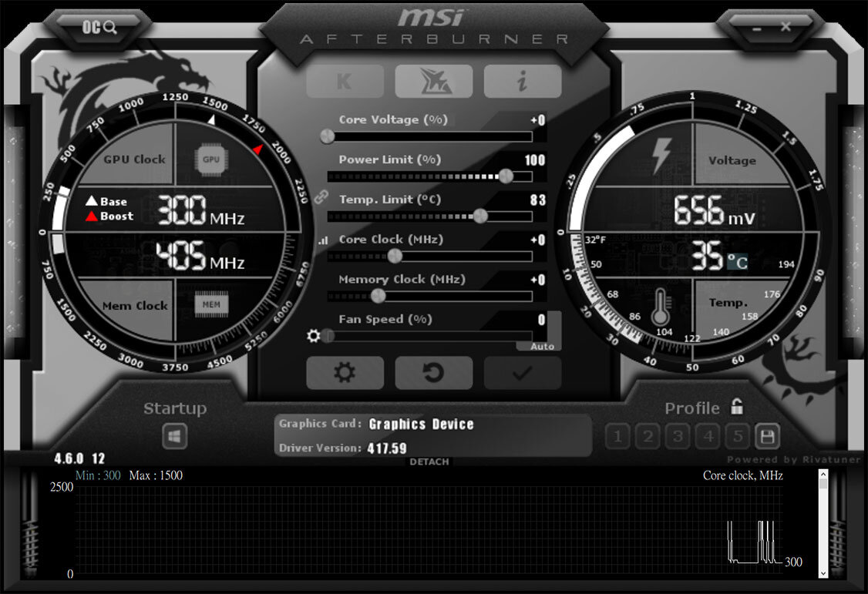Click the K Kombustor button
Screen dimensions: 868x594
pyautogui.click(x=345, y=81)
